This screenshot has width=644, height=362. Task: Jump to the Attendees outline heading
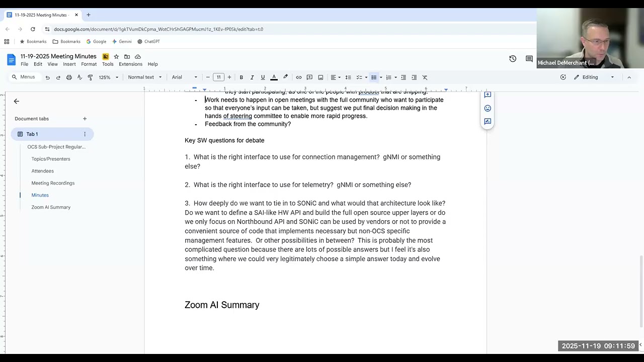point(42,171)
